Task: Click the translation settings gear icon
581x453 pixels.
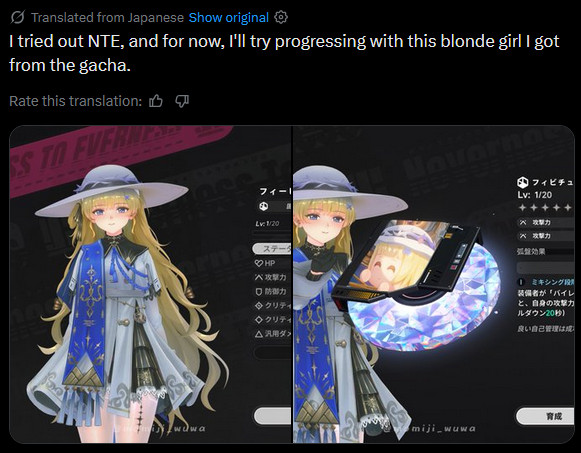Action: click(x=280, y=17)
